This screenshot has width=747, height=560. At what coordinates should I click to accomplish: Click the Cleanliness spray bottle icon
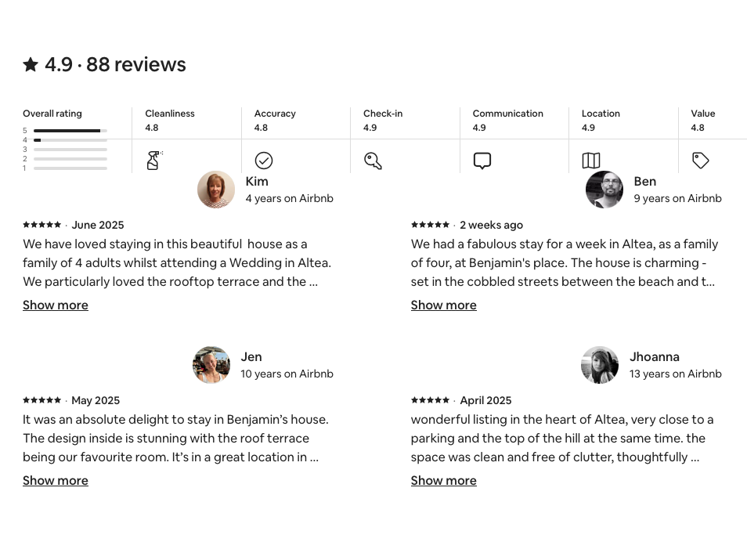pos(153,161)
